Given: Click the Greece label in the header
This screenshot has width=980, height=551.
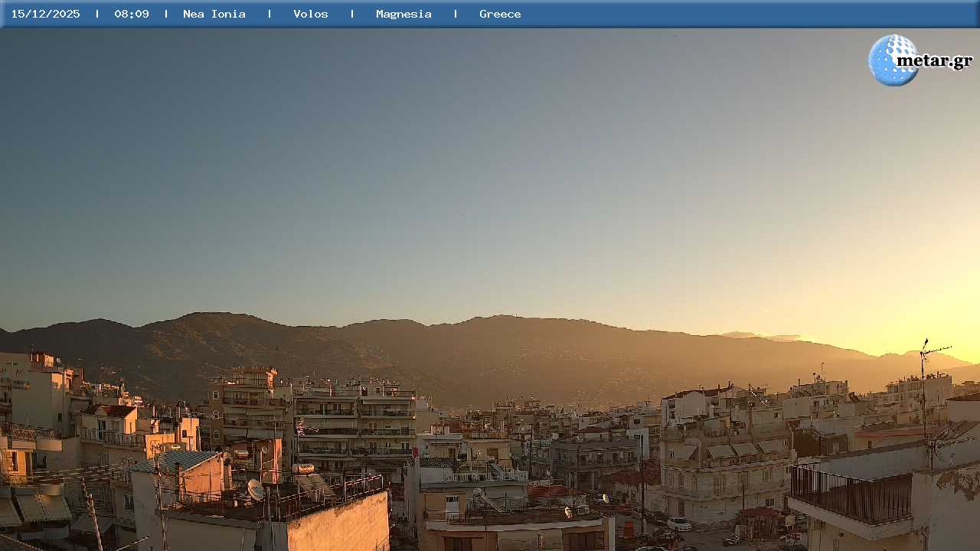Looking at the screenshot, I should click(500, 14).
